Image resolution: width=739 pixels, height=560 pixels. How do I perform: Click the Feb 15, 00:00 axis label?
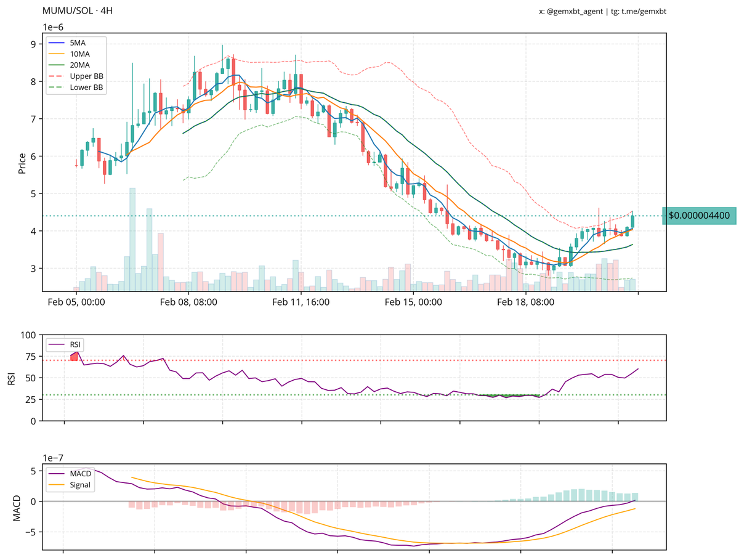point(413,302)
